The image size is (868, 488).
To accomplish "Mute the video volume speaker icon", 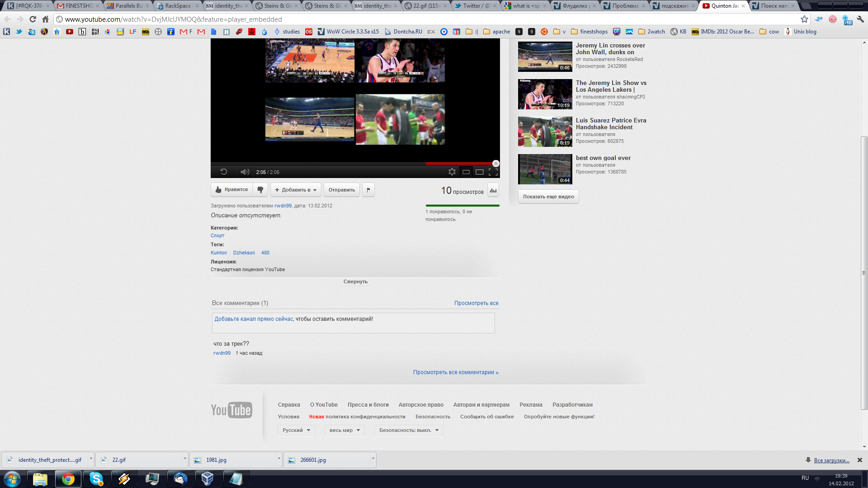I will [245, 172].
